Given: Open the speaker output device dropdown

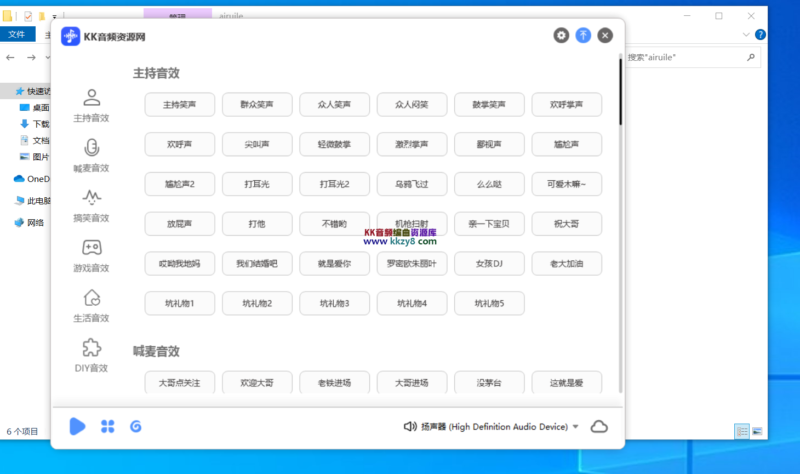Looking at the screenshot, I should 576,427.
